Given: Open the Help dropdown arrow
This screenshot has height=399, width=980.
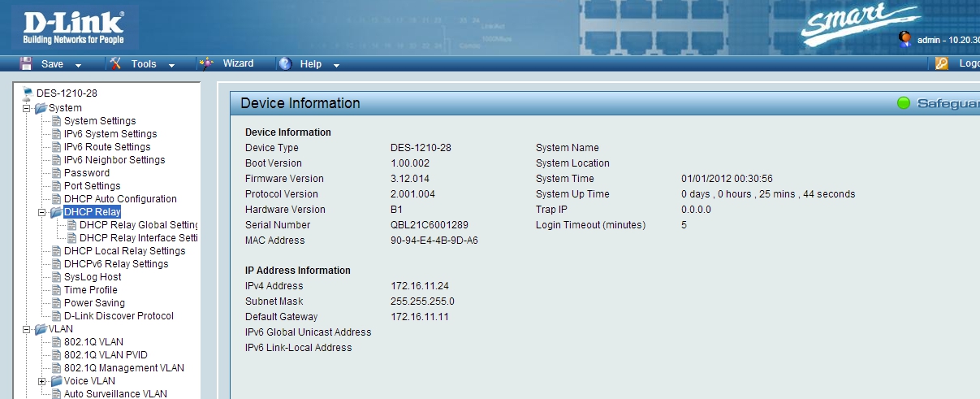Looking at the screenshot, I should (x=336, y=65).
